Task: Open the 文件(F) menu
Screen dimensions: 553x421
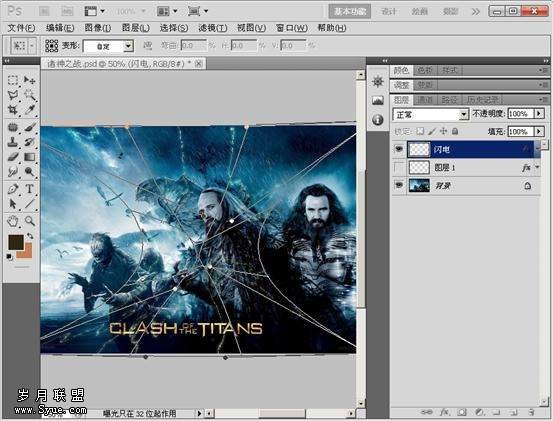Action: click(x=21, y=28)
